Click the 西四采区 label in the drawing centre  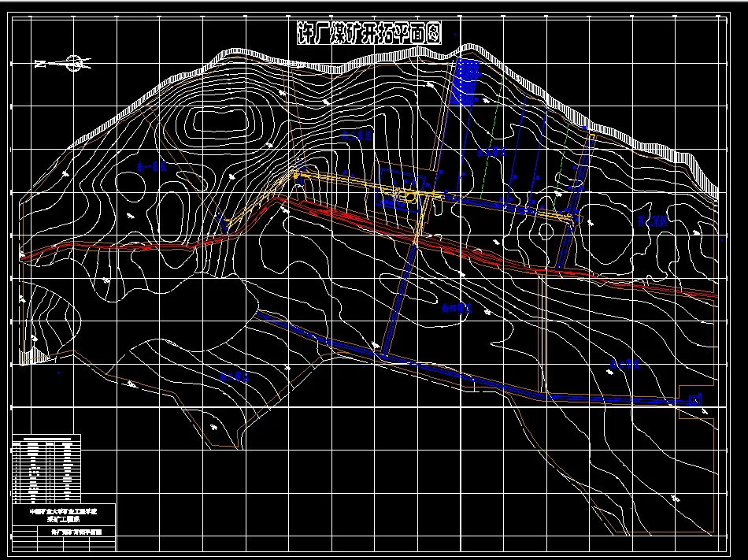pos(457,308)
